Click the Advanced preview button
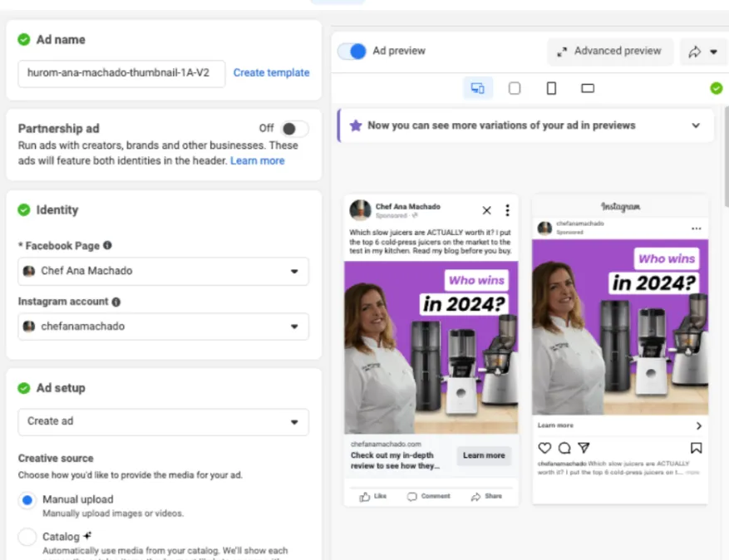Screen dimensions: 729x560 (x=609, y=52)
